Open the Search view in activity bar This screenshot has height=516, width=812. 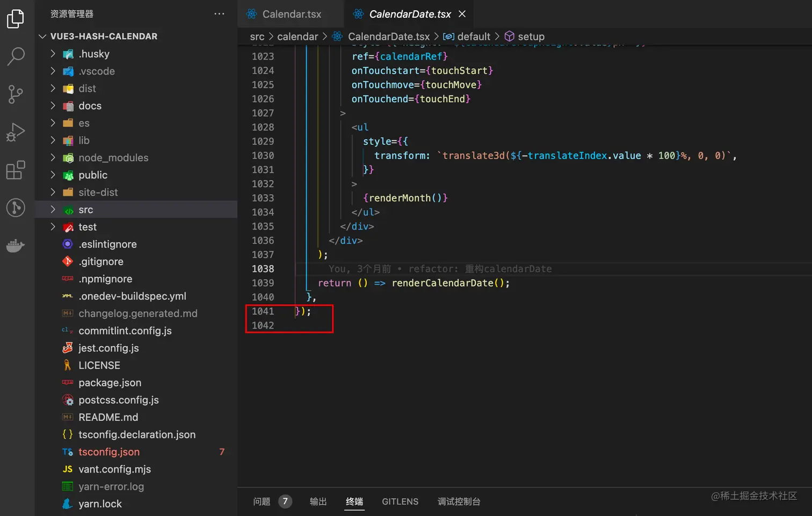[x=16, y=56]
